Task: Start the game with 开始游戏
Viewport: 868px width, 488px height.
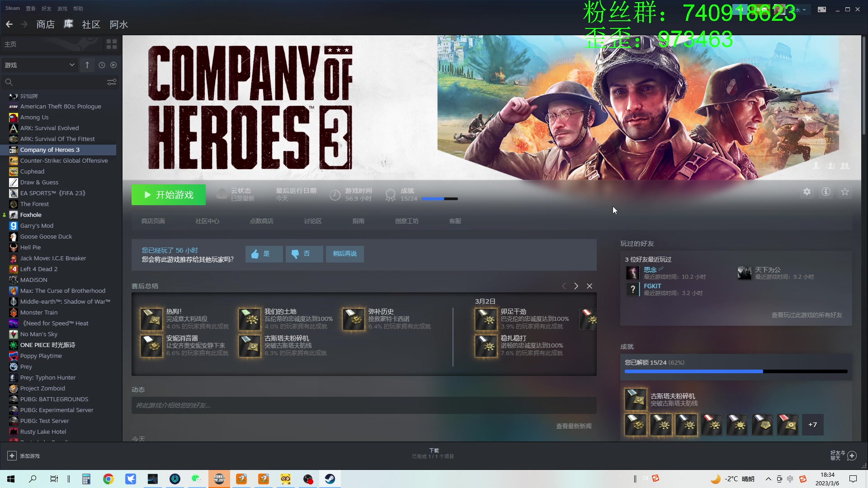Action: pos(169,195)
